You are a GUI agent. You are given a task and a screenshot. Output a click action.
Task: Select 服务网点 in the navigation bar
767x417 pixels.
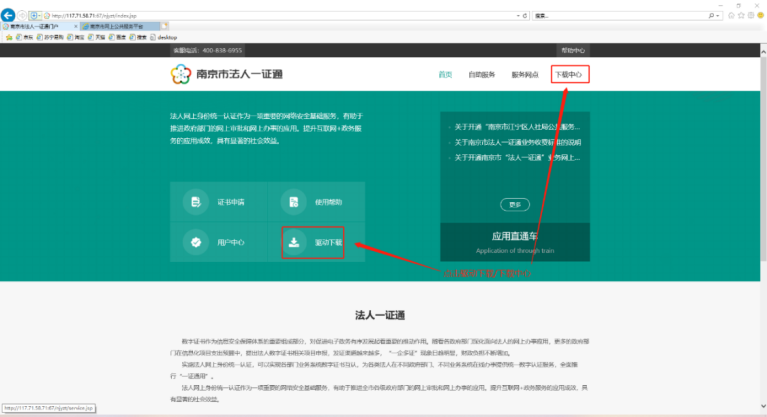[525, 75]
